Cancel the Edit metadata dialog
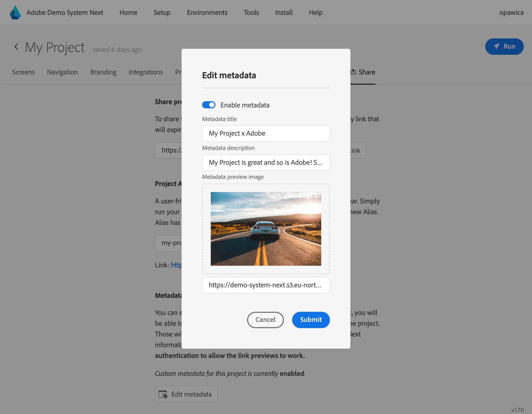This screenshot has width=532, height=414. coord(265,320)
